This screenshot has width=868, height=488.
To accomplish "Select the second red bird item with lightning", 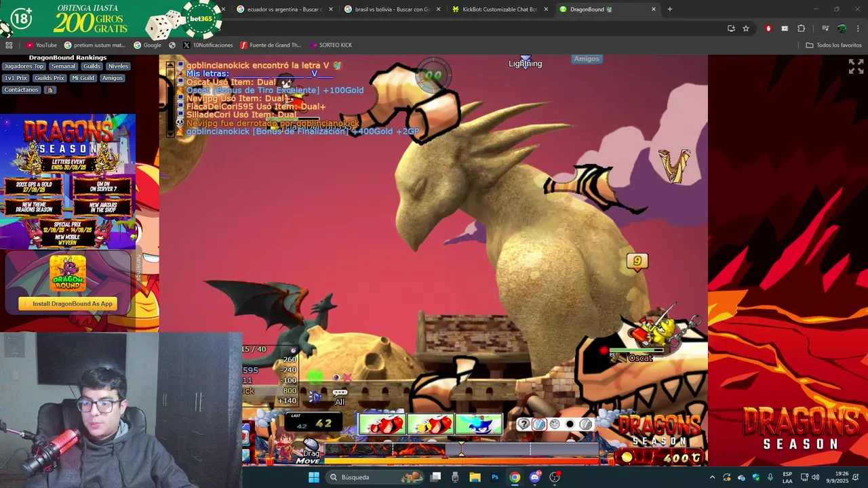I will [x=430, y=424].
